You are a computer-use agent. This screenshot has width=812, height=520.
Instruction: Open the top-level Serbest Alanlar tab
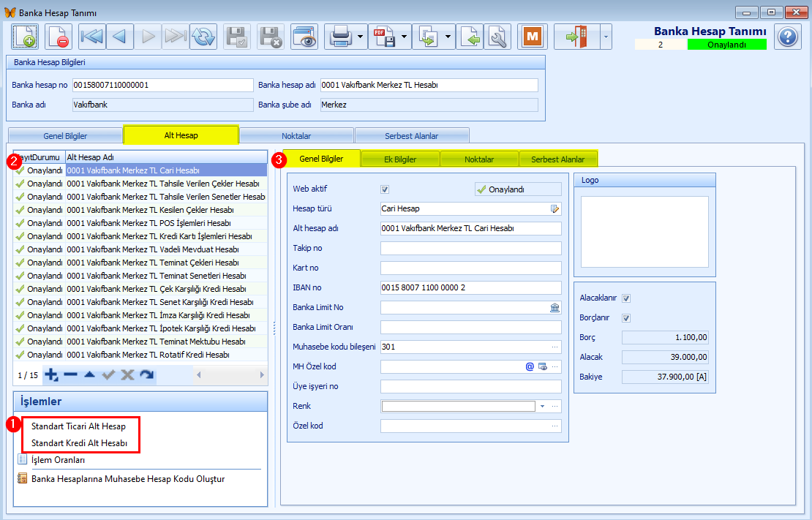[x=412, y=136]
